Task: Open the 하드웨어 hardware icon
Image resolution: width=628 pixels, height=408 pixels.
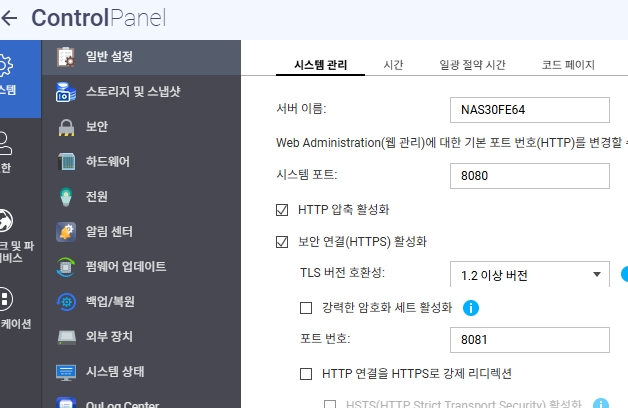Action: (67, 162)
